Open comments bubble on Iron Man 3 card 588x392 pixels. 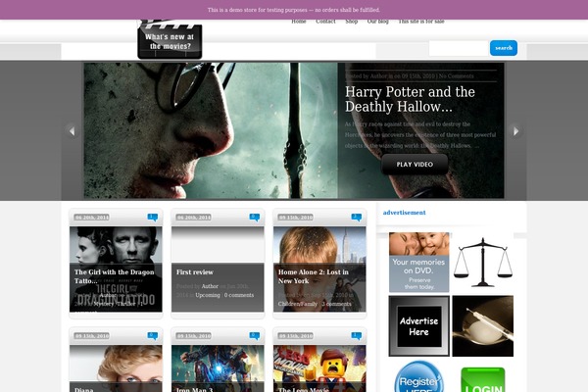point(255,336)
